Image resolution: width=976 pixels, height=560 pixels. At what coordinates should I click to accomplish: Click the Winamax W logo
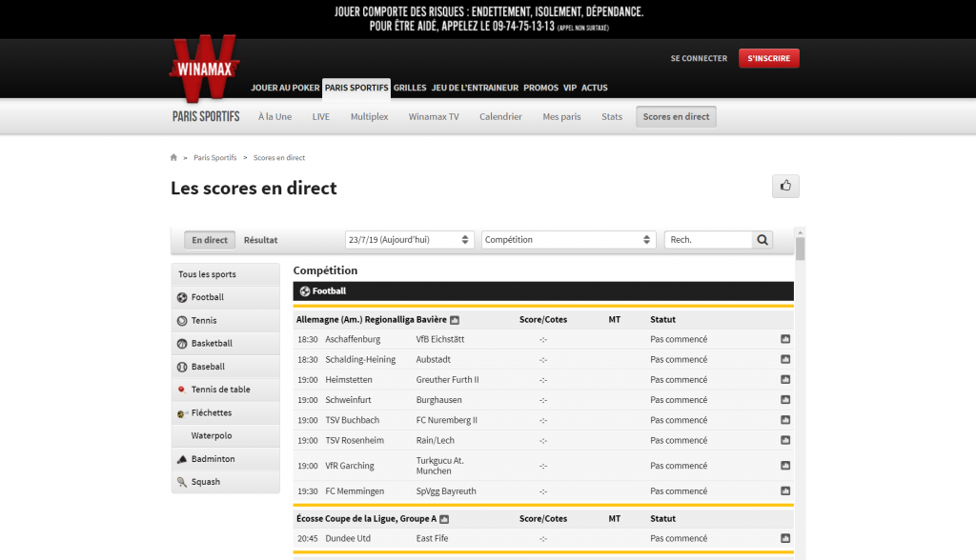(x=203, y=67)
